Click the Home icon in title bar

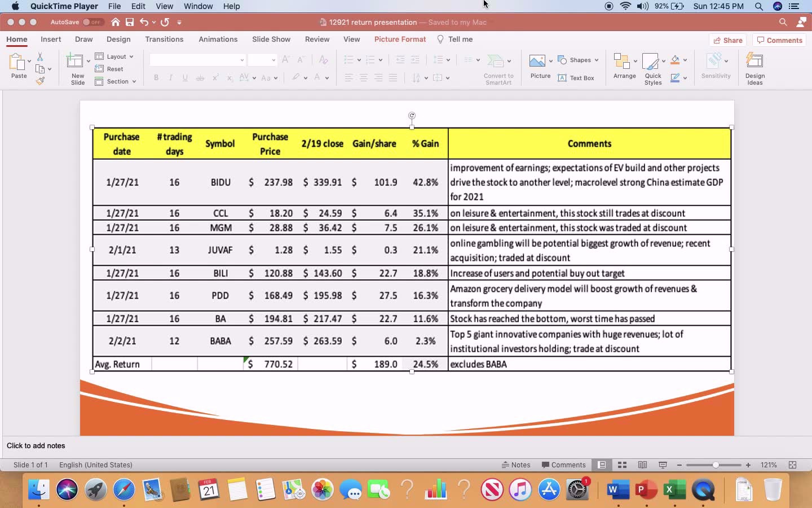point(116,22)
